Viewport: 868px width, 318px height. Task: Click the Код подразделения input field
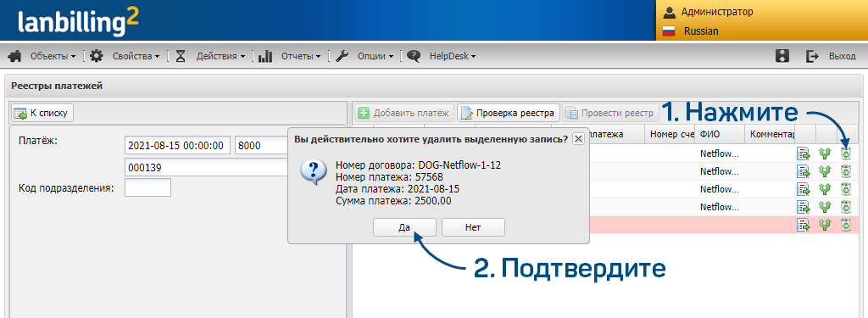click(147, 187)
